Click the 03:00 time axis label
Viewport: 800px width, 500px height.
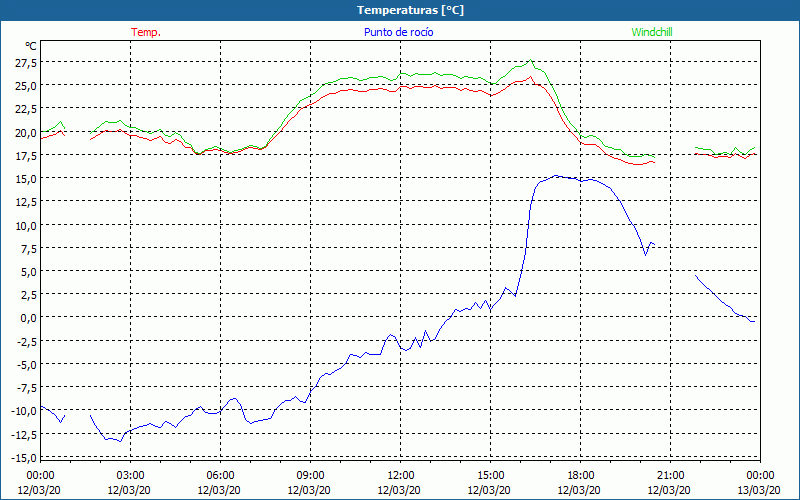pos(130,476)
